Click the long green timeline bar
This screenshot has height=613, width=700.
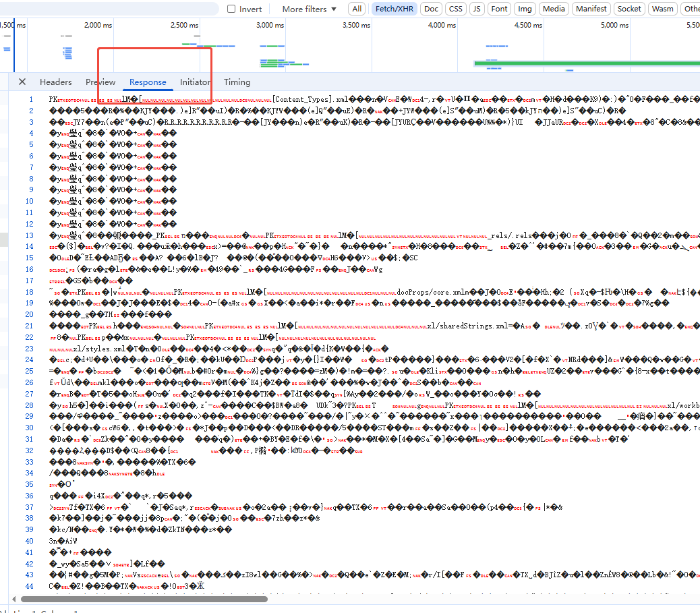point(587,63)
